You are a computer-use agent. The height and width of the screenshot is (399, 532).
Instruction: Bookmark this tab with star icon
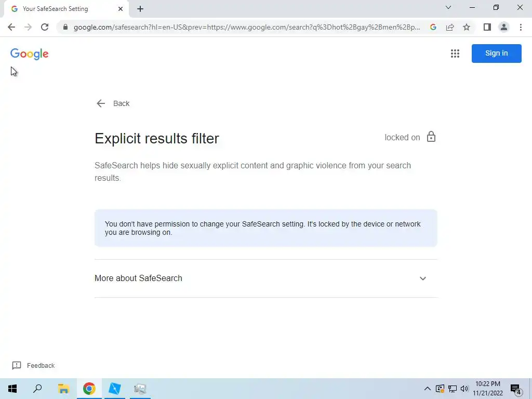[467, 27]
